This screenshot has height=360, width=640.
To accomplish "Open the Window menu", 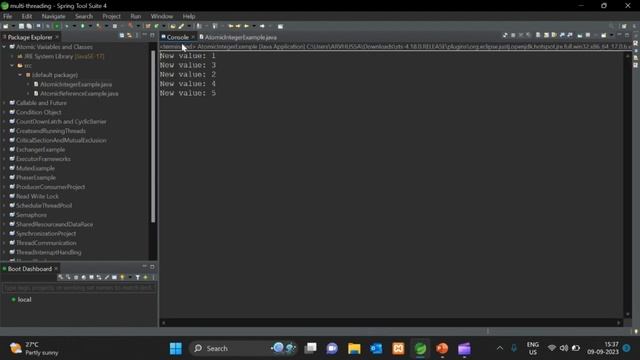I will (162, 16).
